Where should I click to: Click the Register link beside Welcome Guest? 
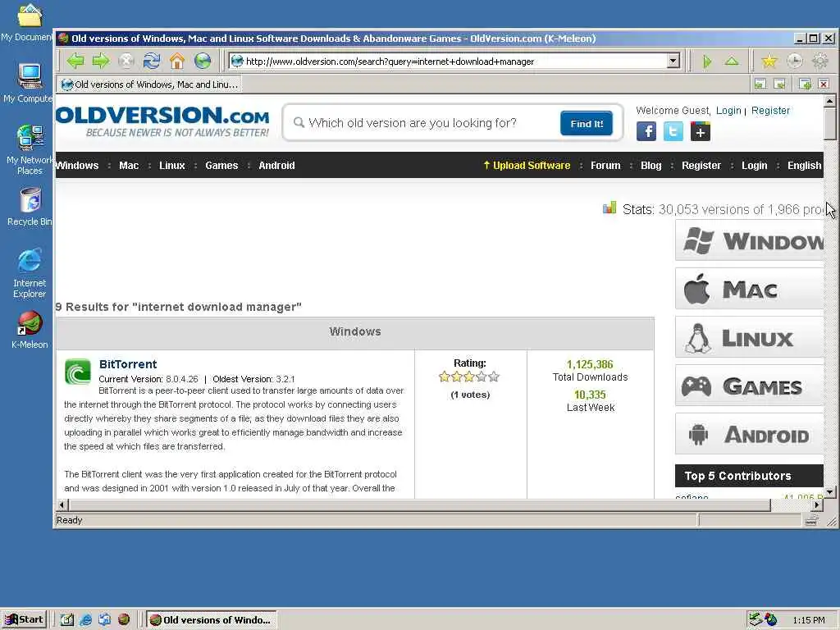click(x=770, y=111)
